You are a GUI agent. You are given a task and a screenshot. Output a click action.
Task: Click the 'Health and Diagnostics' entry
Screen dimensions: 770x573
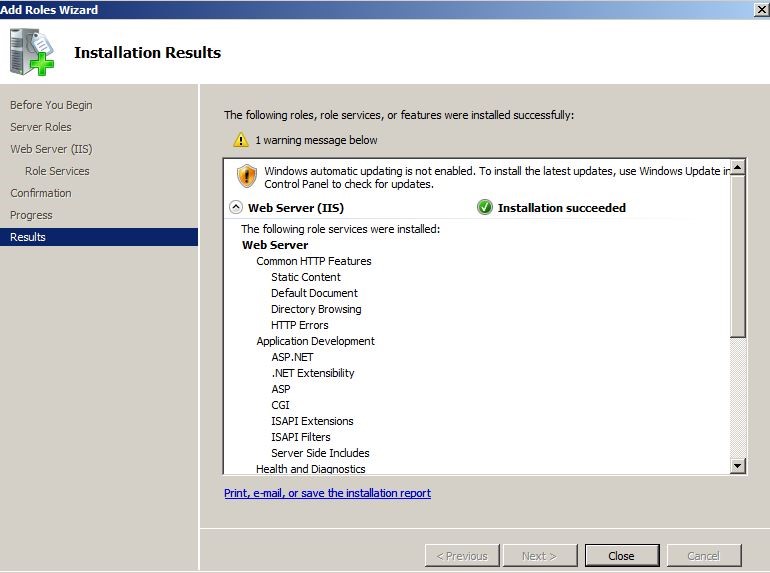pos(310,469)
